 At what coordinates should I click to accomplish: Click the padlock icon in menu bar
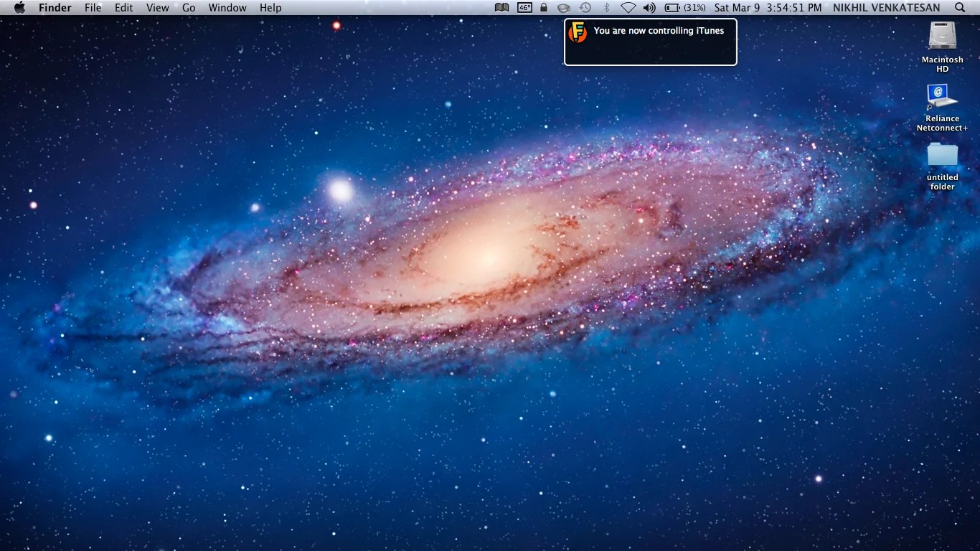544,8
